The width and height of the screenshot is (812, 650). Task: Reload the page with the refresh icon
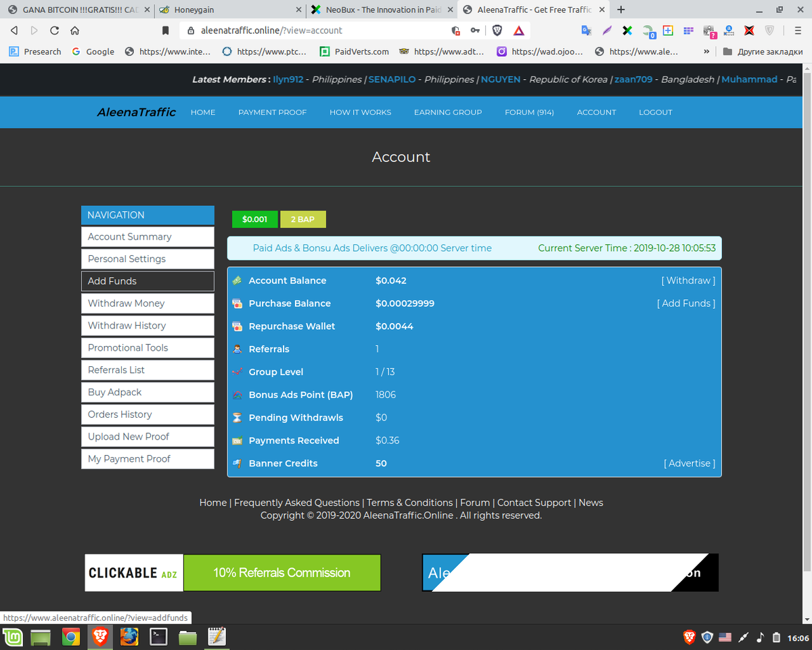pos(54,30)
